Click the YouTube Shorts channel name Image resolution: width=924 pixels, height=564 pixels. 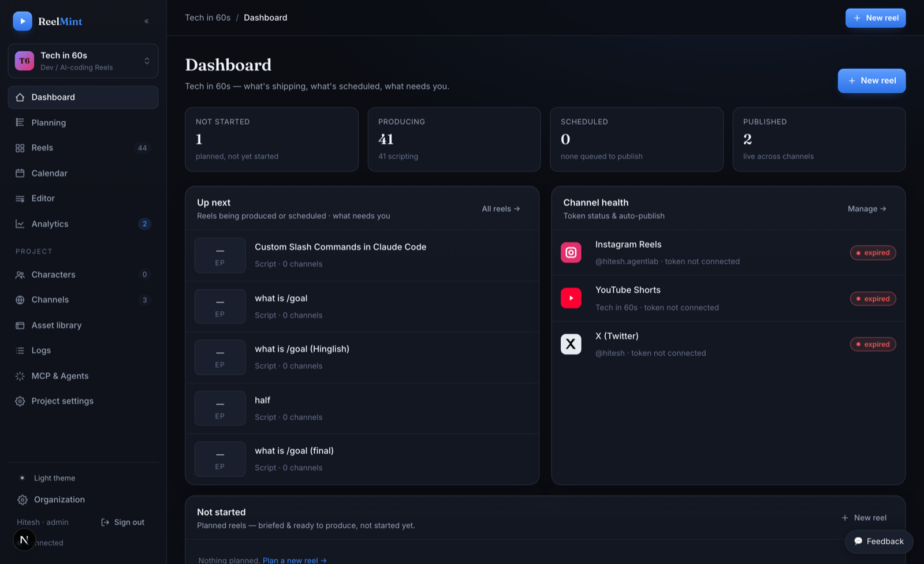tap(628, 290)
